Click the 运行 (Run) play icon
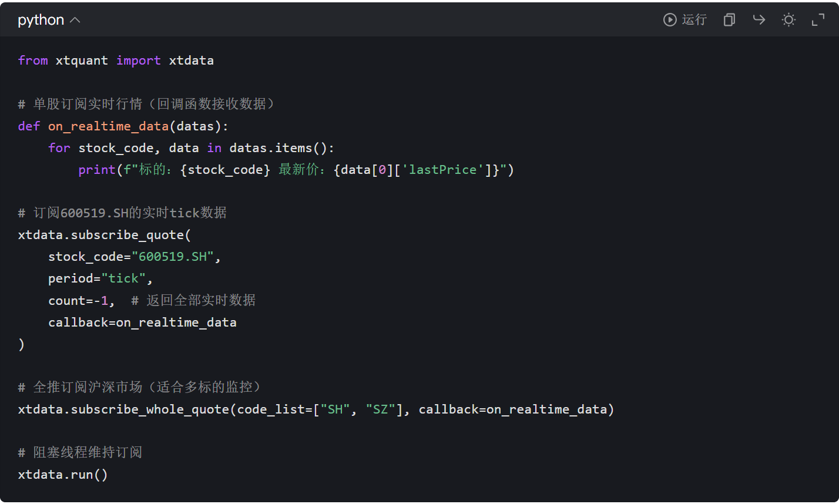 [670, 20]
